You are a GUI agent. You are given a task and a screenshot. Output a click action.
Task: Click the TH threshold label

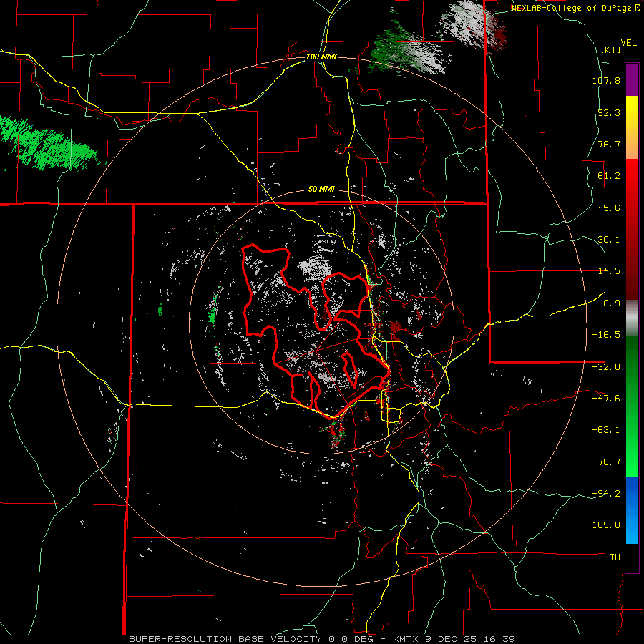615,557
